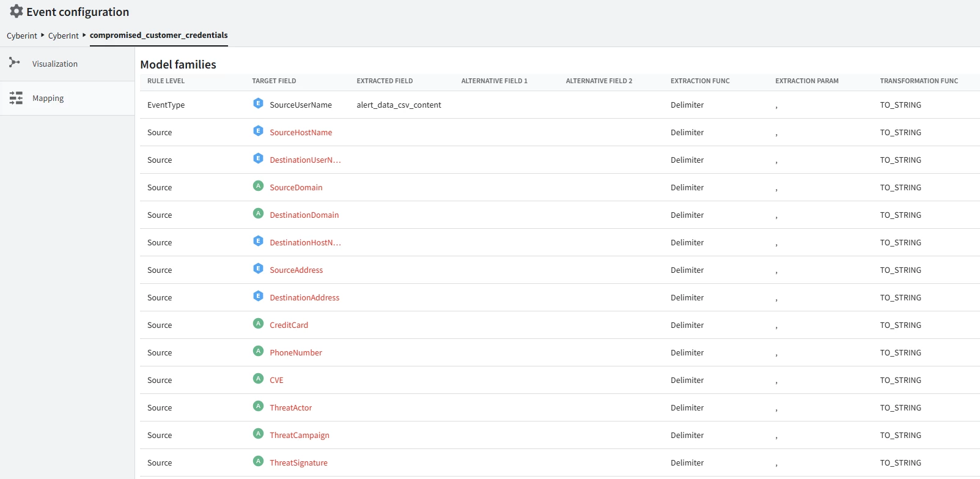Click the green A icon beside DestinationDomain
980x479 pixels.
point(258,214)
